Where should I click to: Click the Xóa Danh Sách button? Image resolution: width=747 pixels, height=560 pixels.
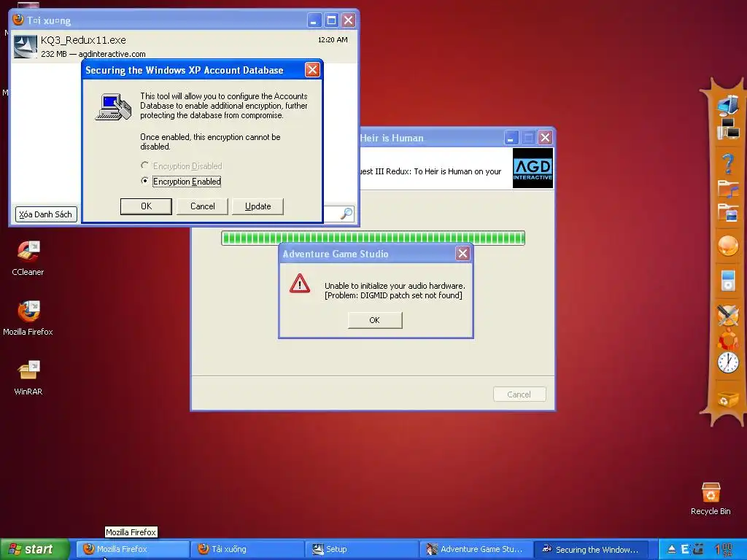pyautogui.click(x=46, y=214)
